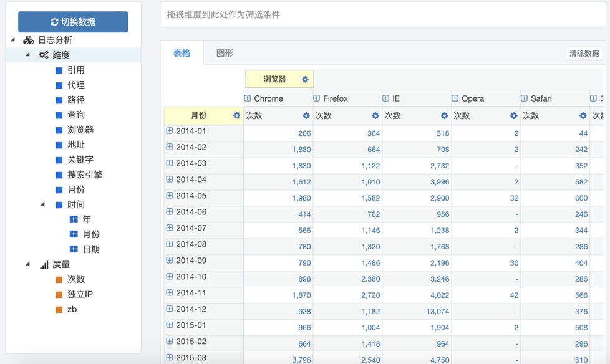Click gear icon on 月份 row header
Screen dimensions: 610x364
pyautogui.click(x=236, y=115)
